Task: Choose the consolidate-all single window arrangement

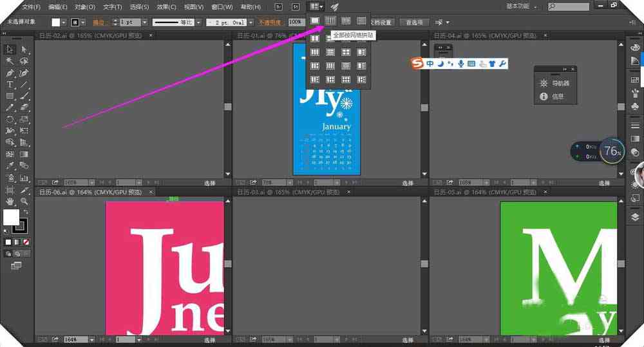Action: coord(315,21)
